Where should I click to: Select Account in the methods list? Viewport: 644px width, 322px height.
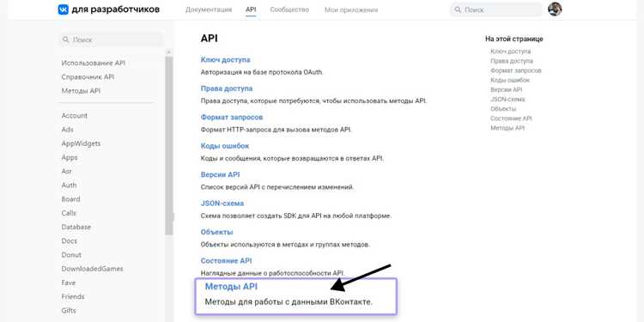(75, 116)
